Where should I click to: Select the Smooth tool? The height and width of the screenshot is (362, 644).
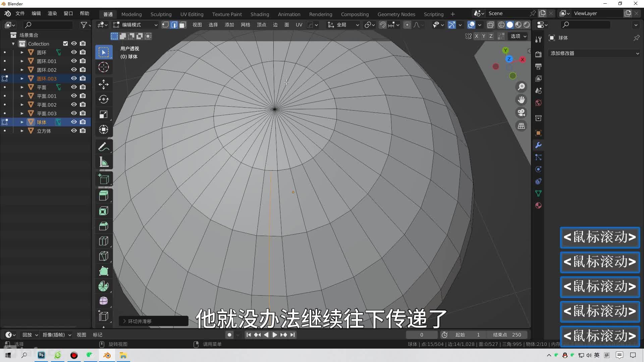(104, 301)
